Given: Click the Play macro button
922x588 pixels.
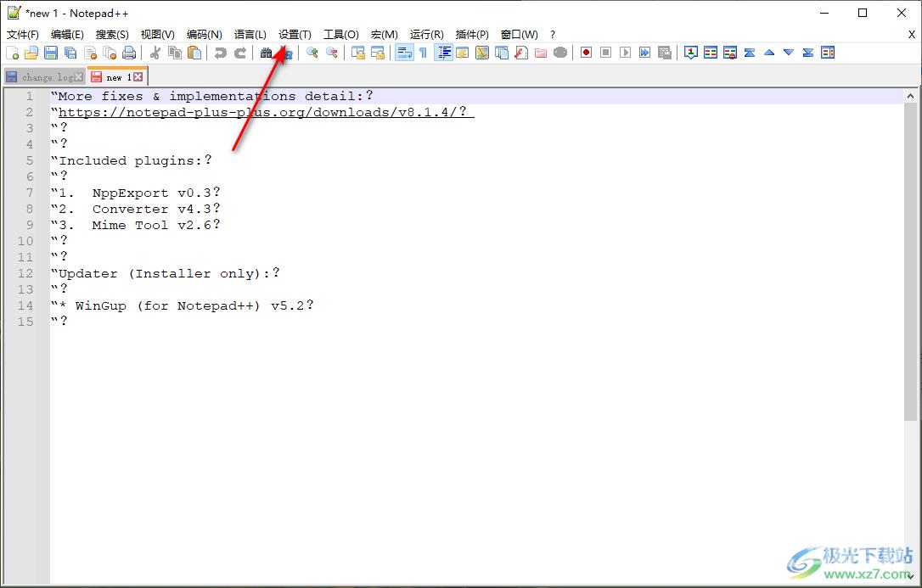Looking at the screenshot, I should [x=625, y=53].
